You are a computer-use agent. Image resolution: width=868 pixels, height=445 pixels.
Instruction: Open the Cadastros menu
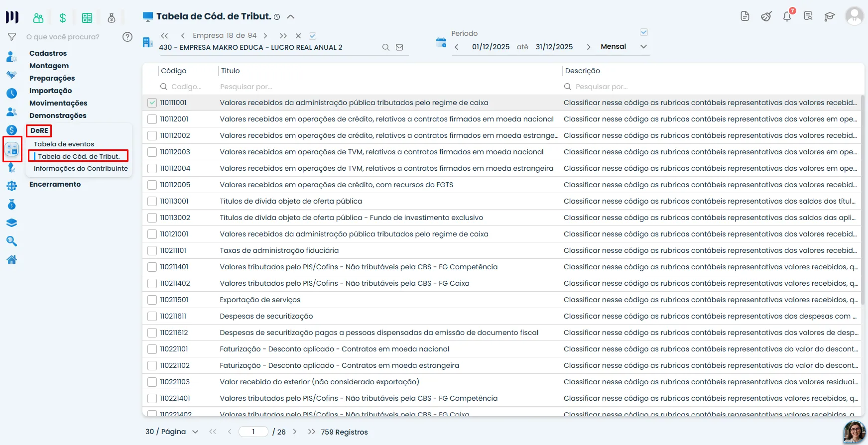[x=48, y=53]
